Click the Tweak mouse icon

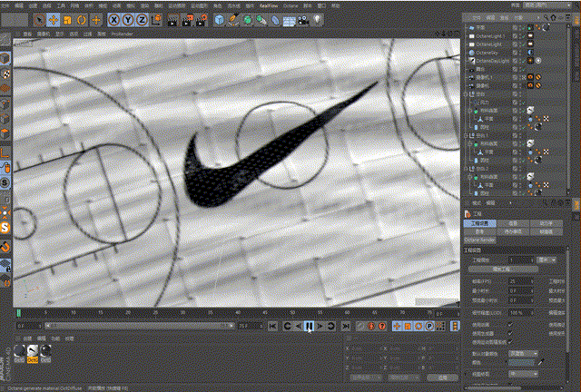[x=5, y=168]
